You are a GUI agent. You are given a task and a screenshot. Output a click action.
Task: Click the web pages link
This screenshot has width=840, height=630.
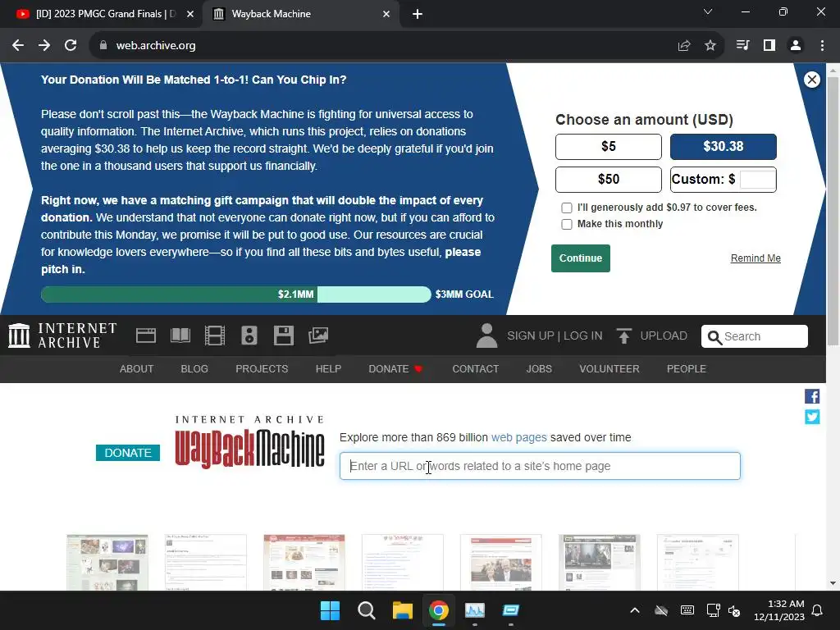click(518, 438)
